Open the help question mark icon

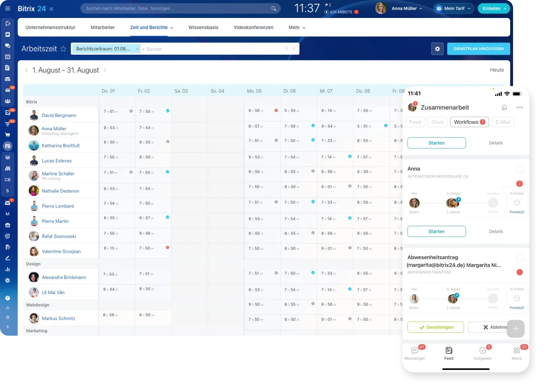click(7, 298)
